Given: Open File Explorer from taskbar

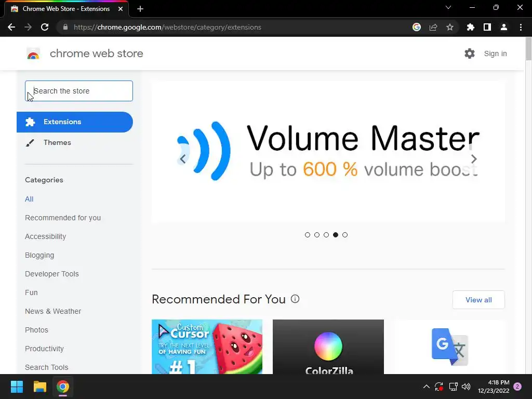Looking at the screenshot, I should (39, 387).
